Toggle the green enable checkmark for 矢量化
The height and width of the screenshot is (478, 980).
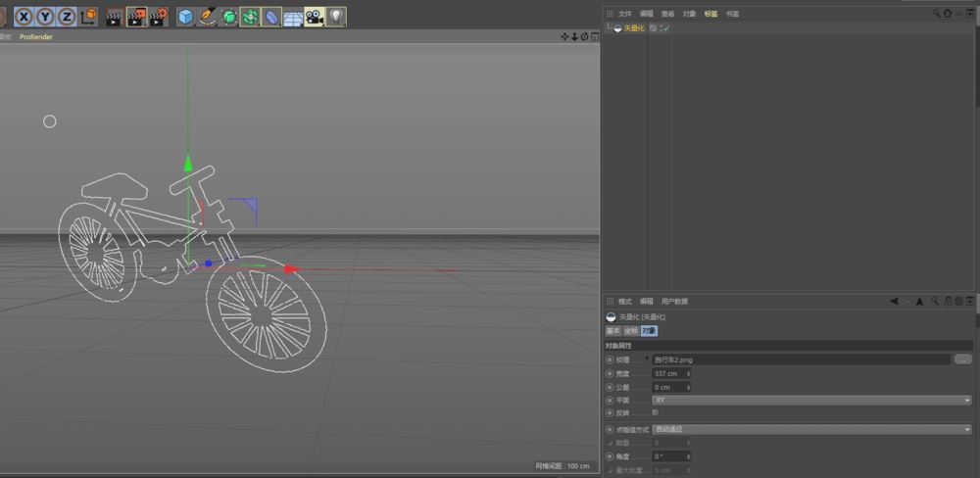(x=665, y=28)
